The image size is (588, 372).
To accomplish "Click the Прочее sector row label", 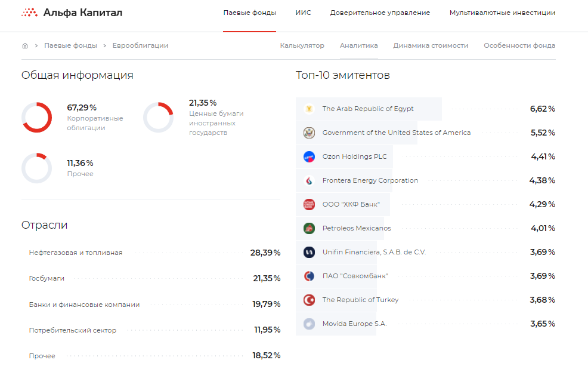I will [x=42, y=356].
